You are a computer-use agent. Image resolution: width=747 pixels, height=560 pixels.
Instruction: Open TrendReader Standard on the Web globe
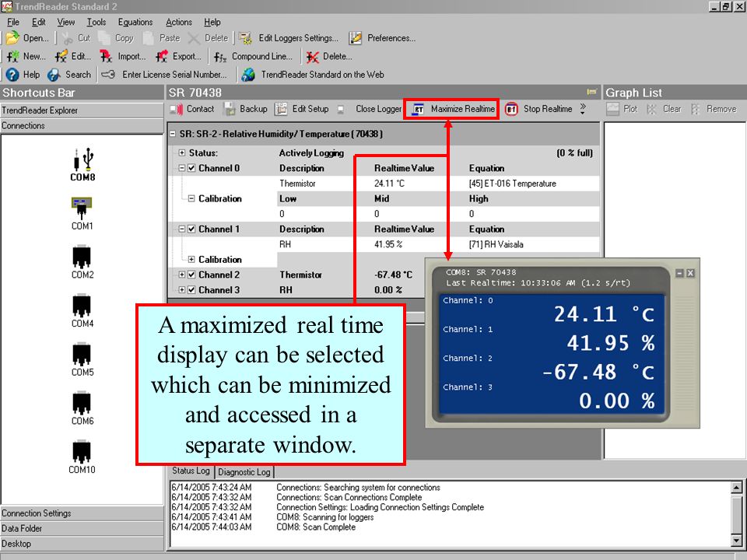pos(248,75)
